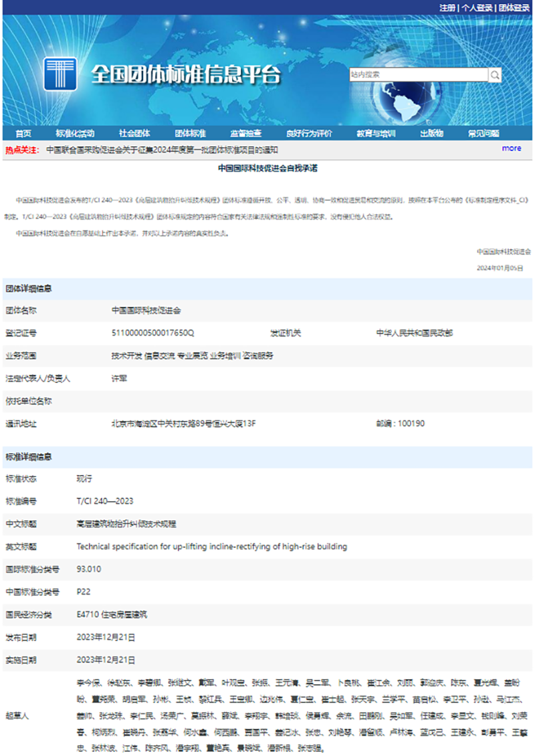The image size is (535, 756).
Task: Click the English title Technical specification for up-lifting
Action: pyautogui.click(x=212, y=547)
